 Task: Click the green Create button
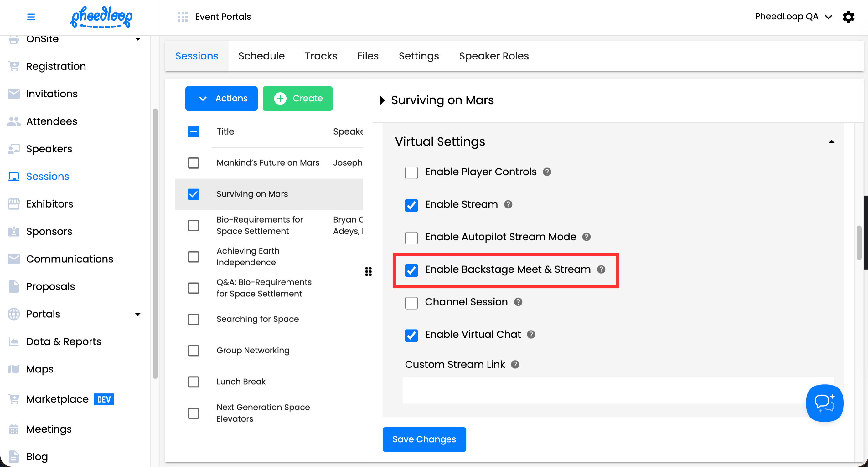pos(297,98)
